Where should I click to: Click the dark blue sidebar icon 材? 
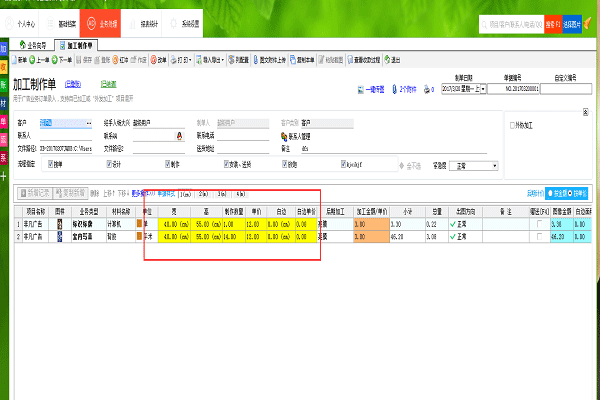[3, 103]
